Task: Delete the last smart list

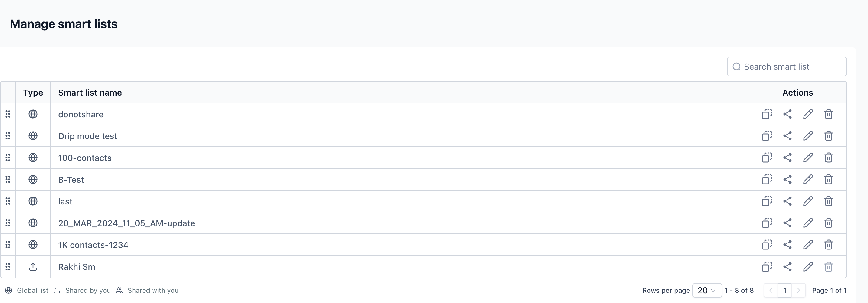Action: [828, 201]
